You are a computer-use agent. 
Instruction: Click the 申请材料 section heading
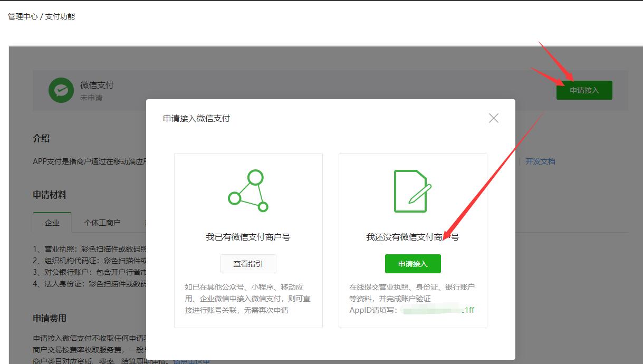pos(50,195)
